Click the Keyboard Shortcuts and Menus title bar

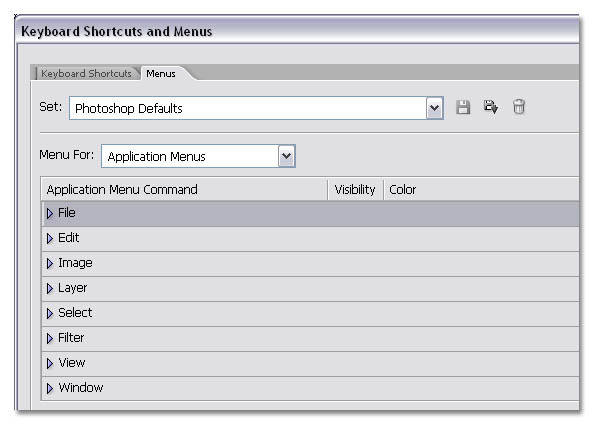298,30
